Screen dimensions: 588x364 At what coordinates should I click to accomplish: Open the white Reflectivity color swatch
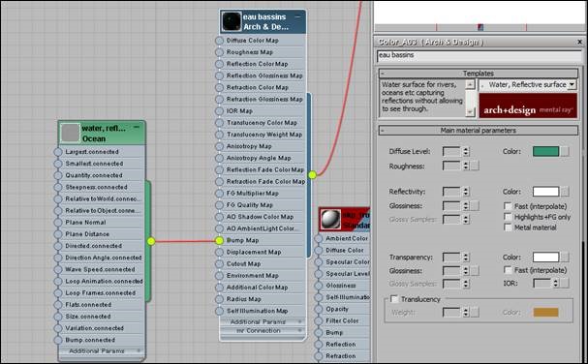click(545, 192)
